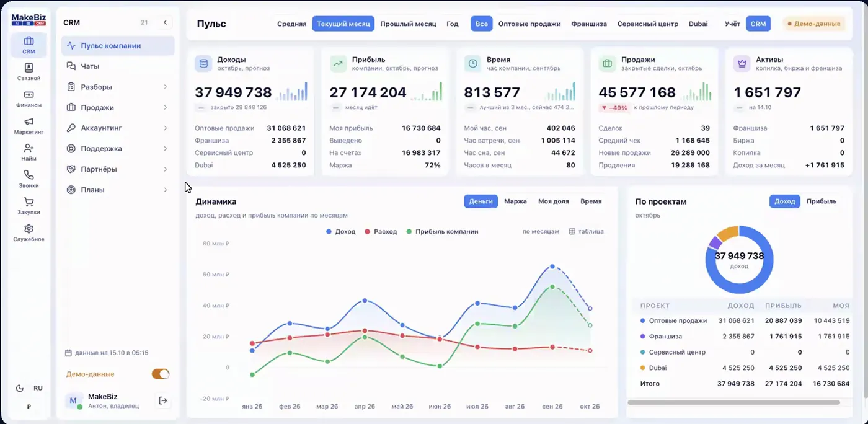Open the Финансы section icon
Screen dimensions: 868x424
pos(29,99)
